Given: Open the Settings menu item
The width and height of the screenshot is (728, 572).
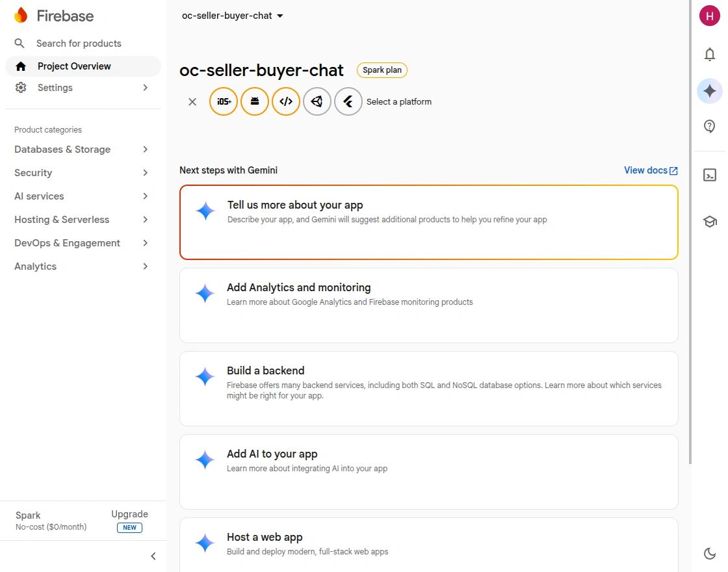Looking at the screenshot, I should click(83, 88).
